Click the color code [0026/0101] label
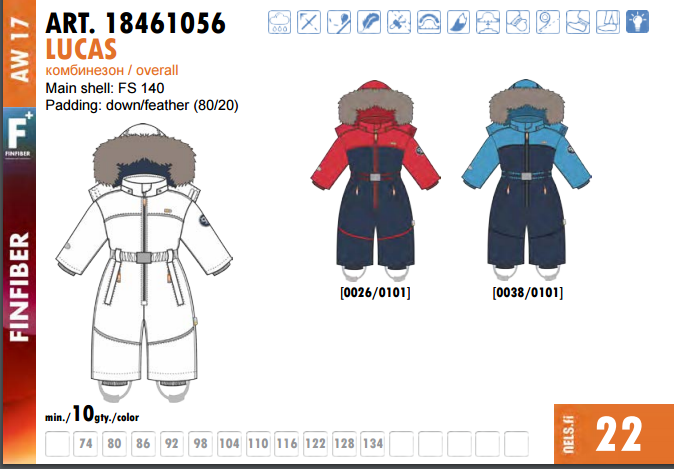The height and width of the screenshot is (469, 674). tap(376, 293)
